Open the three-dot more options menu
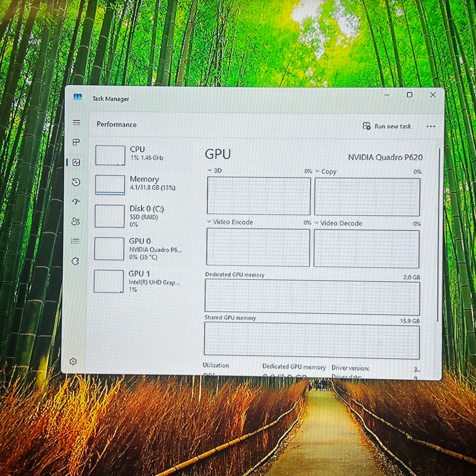 (431, 127)
